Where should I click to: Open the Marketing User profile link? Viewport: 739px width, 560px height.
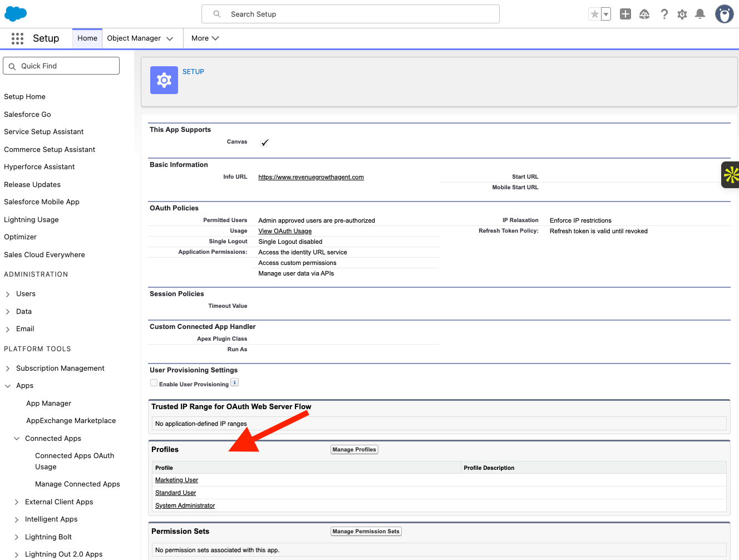coord(176,480)
